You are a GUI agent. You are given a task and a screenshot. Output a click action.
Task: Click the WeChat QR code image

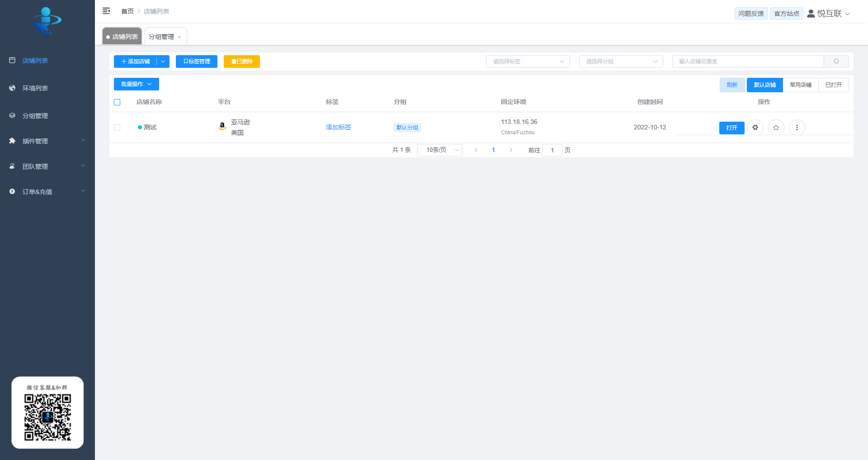[47, 417]
